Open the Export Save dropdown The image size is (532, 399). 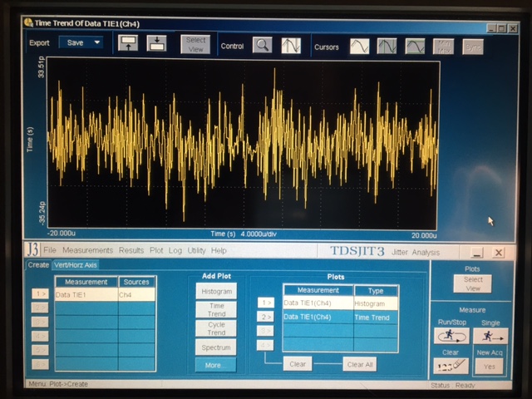coord(81,42)
